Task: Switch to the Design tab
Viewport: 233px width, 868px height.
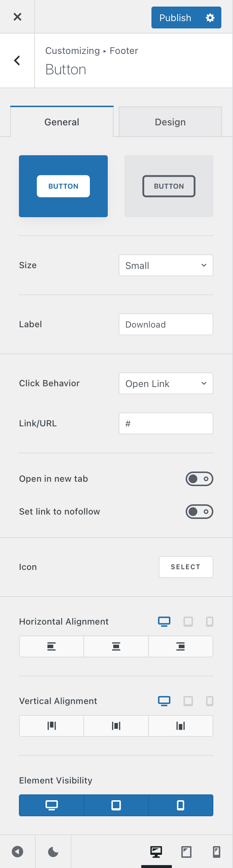Action: pos(170,122)
